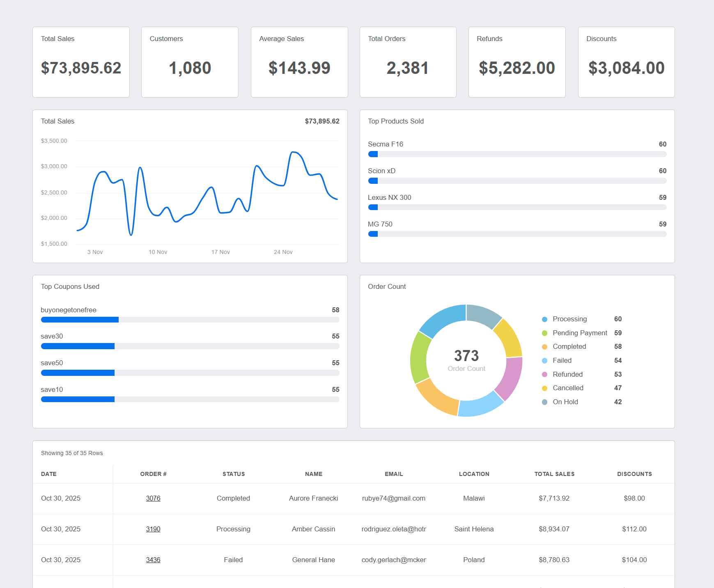Open order number 3190 link
This screenshot has width=714, height=588.
pos(153,529)
